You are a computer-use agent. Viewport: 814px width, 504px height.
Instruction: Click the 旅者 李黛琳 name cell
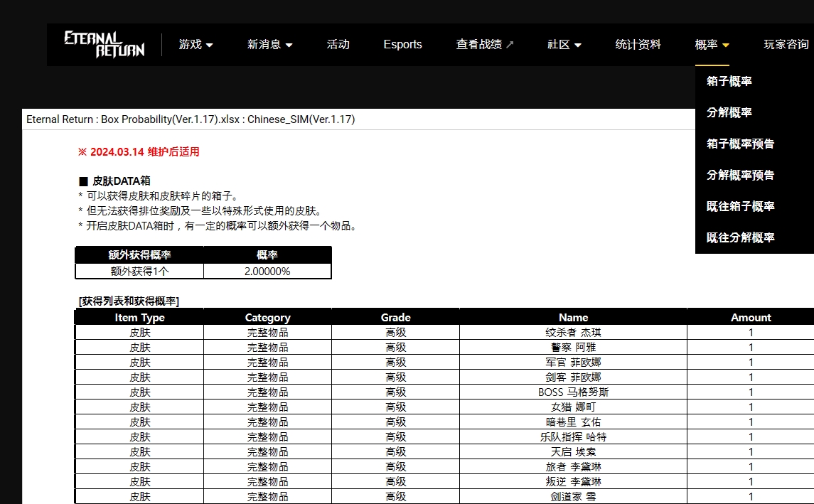click(573, 467)
